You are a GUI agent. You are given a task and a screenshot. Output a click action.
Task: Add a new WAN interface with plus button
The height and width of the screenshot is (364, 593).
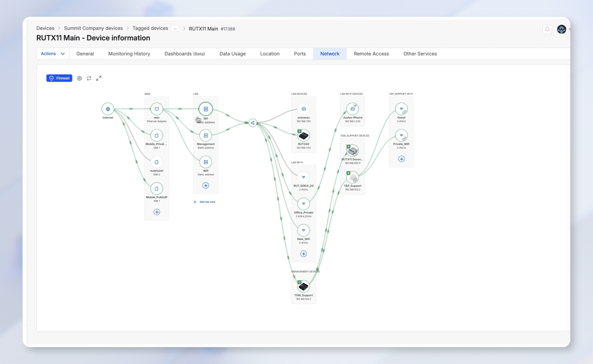pyautogui.click(x=157, y=212)
